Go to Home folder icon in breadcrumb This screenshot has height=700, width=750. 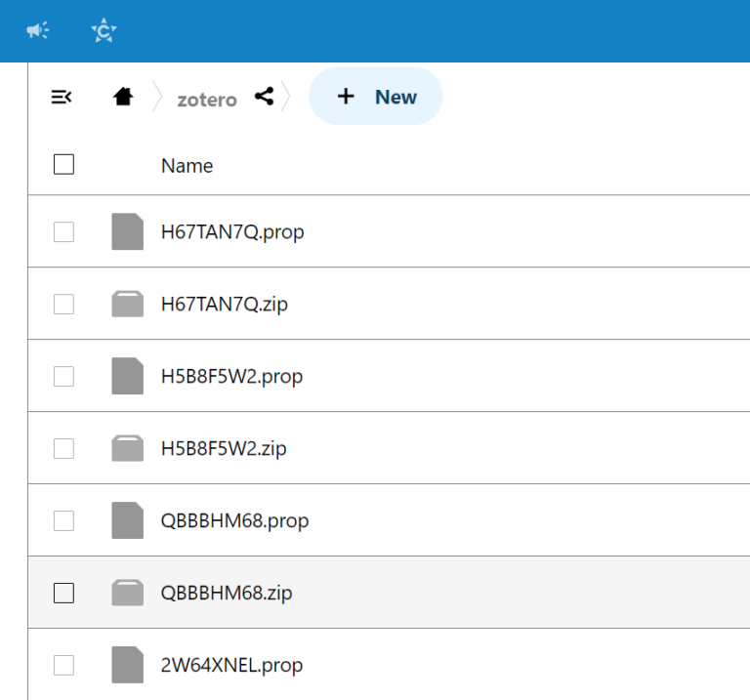(123, 97)
